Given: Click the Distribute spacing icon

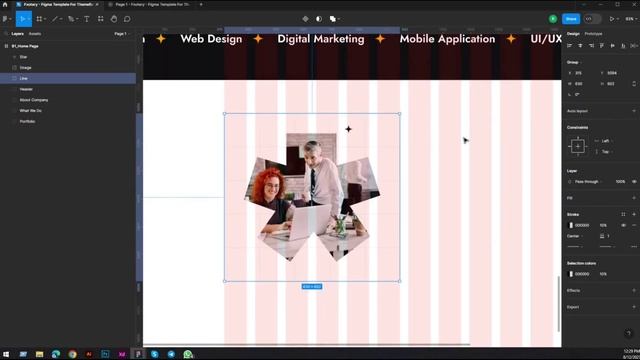Looking at the screenshot, I should coord(634,46).
